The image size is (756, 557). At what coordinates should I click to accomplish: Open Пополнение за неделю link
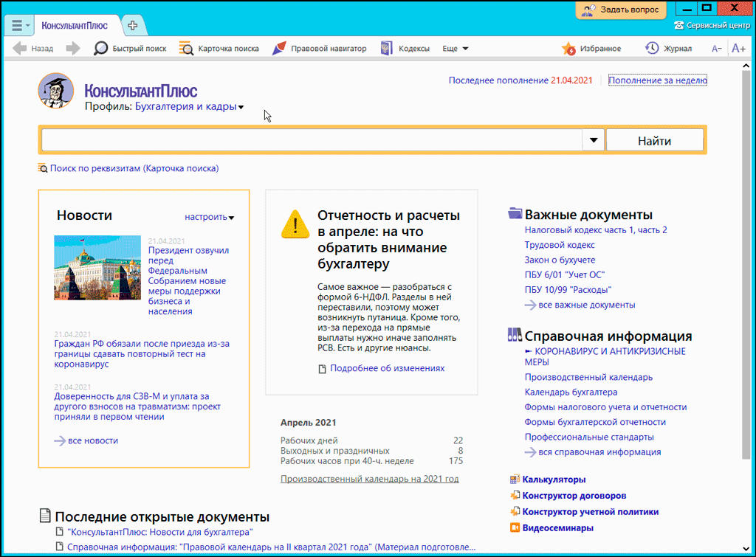point(658,80)
